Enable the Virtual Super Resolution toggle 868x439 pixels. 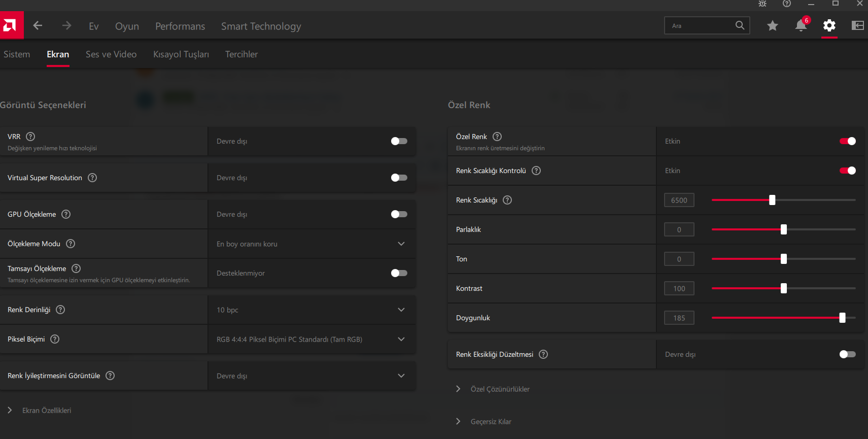(399, 178)
